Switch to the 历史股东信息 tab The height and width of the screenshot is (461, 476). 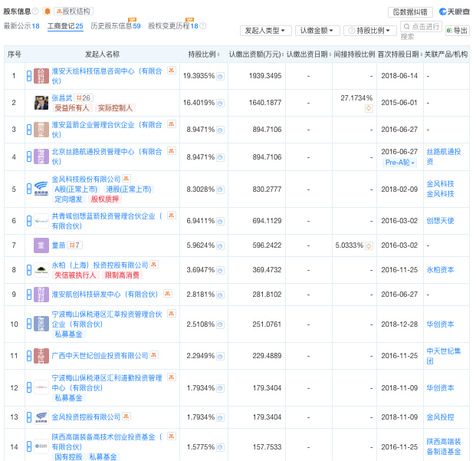click(x=115, y=26)
